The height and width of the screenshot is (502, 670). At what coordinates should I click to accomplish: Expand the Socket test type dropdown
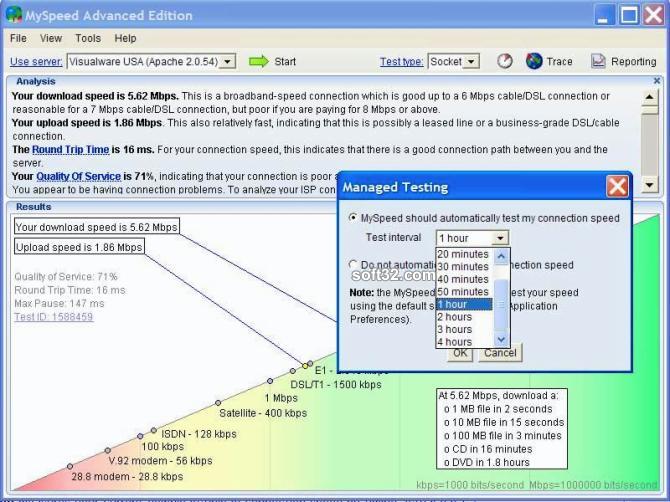coord(471,62)
